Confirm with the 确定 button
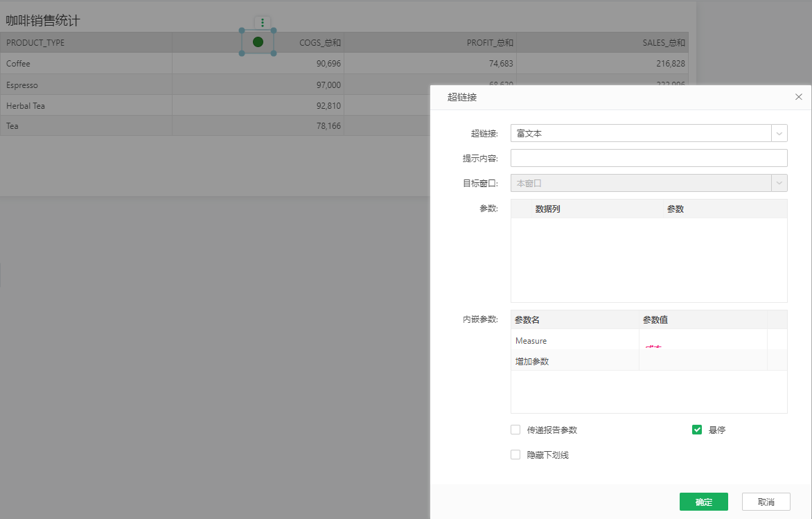Image resolution: width=812 pixels, height=519 pixels. pos(704,502)
